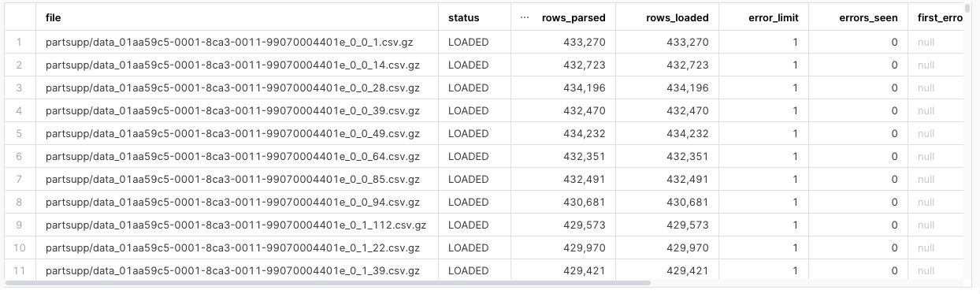Click rows_loaded value 430,681
The image size is (980, 294).
(688, 203)
